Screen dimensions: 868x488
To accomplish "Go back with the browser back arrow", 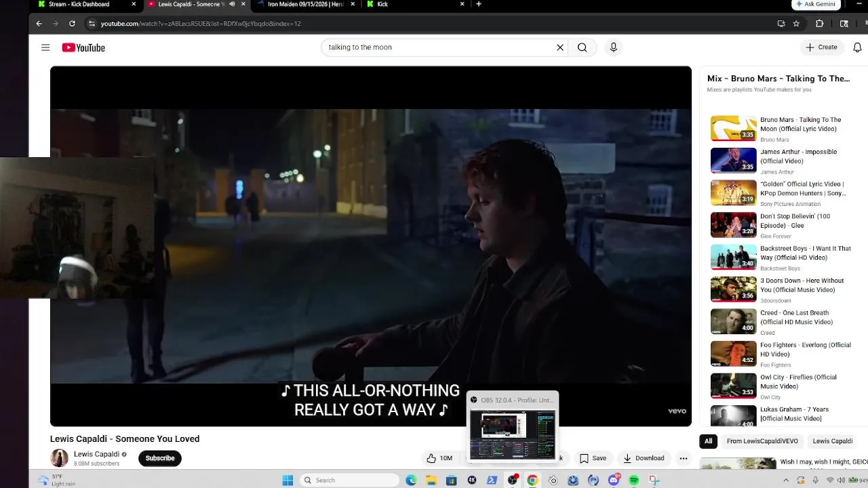I will tap(39, 23).
